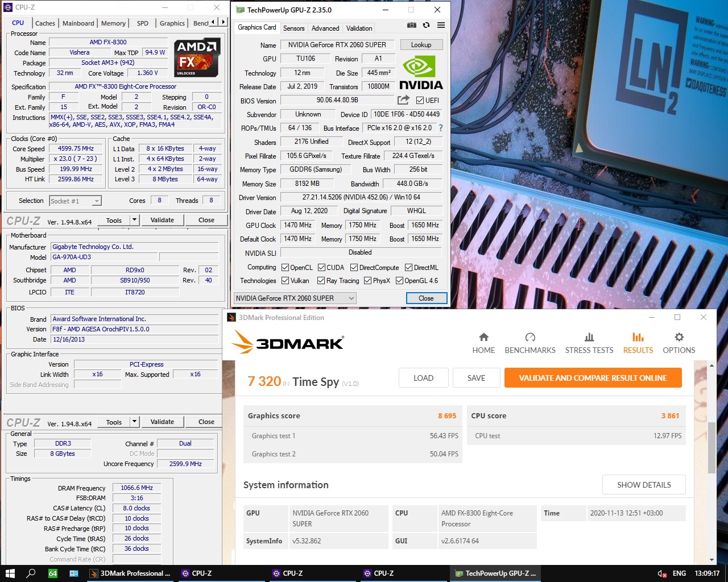Viewport: 728px width, 582px height.
Task: Switch to the Sensors tab in GPU-Z
Action: click(x=294, y=28)
